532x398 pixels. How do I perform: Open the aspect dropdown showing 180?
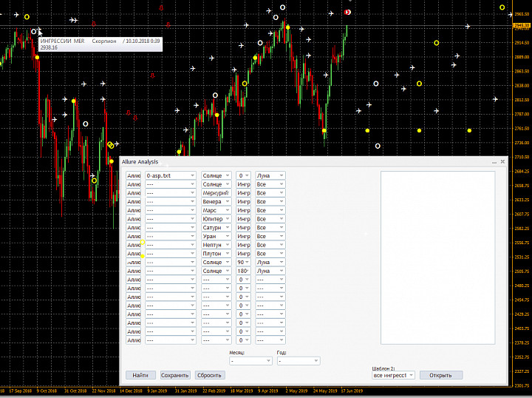(243, 271)
